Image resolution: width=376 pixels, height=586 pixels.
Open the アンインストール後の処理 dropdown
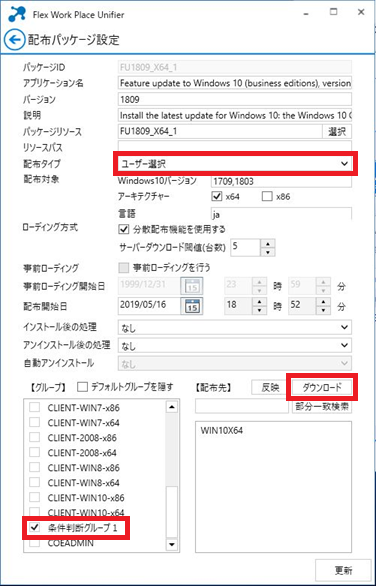(235, 345)
